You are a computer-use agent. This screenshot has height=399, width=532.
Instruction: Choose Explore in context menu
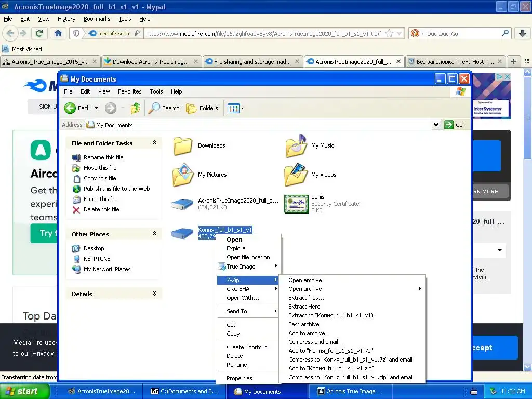(249, 248)
